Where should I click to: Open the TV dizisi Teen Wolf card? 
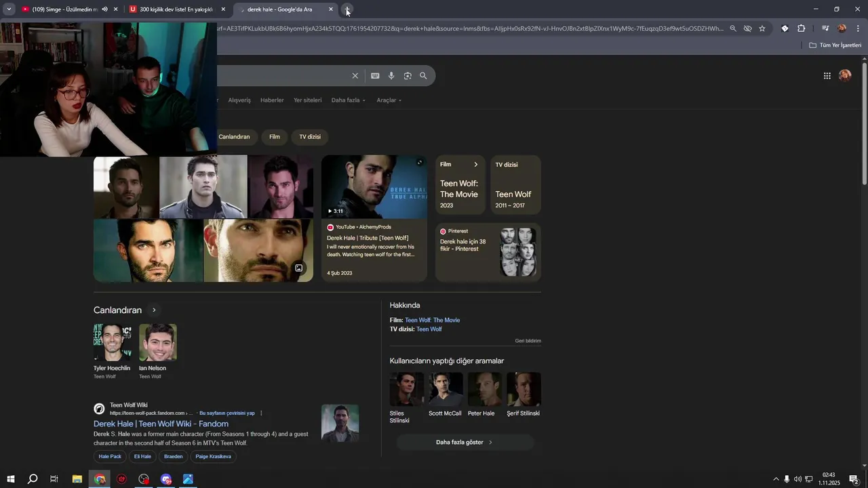click(515, 185)
